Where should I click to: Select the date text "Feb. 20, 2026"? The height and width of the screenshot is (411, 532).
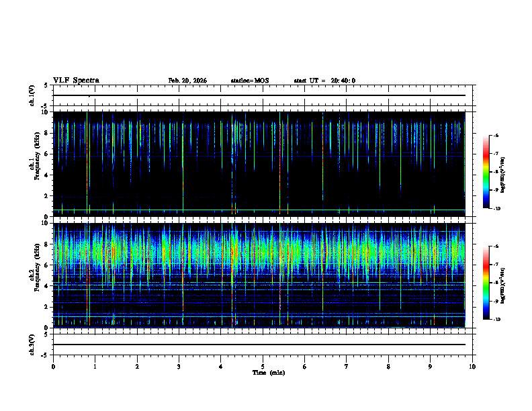(187, 81)
